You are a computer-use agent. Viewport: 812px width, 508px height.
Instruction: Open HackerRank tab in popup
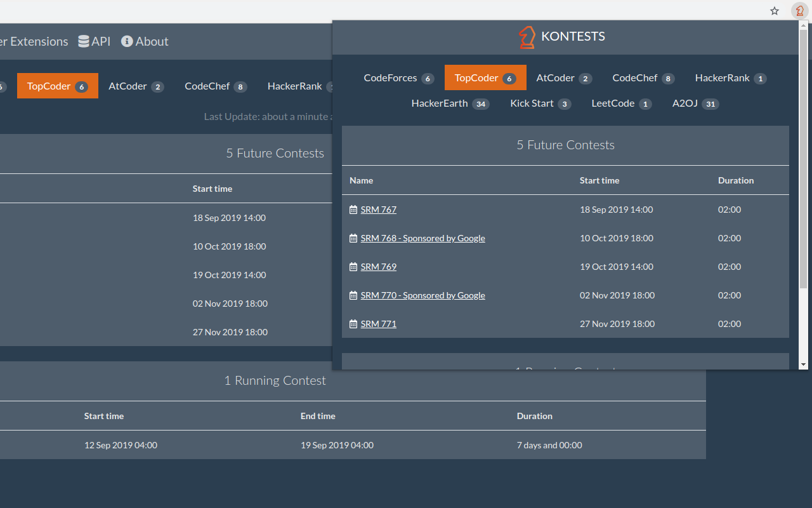pos(731,77)
